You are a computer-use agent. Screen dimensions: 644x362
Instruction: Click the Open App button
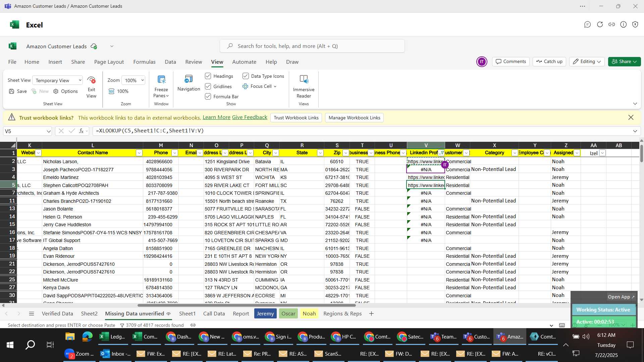point(621,297)
